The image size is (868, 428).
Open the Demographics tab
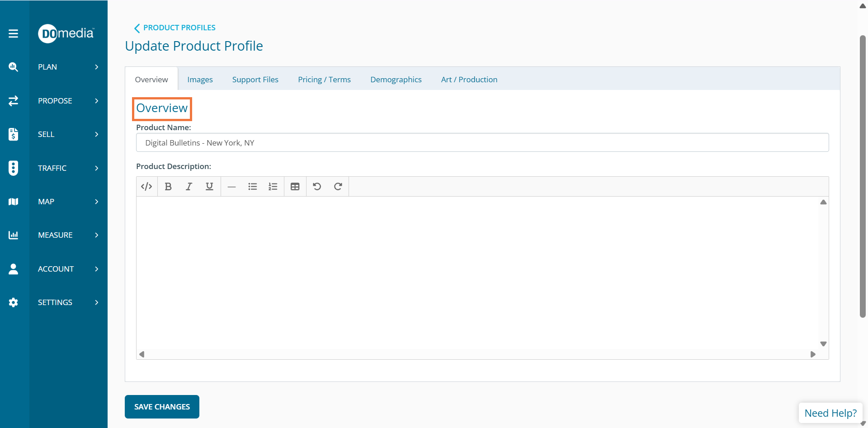(396, 80)
